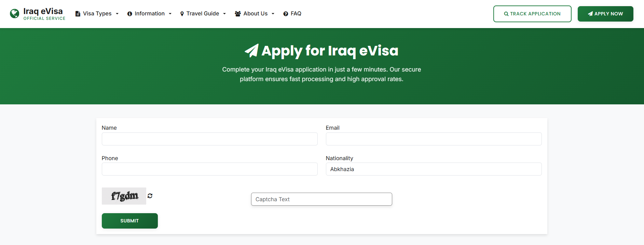Viewport: 644px width, 245px height.
Task: Click the 'Phone' field label
Action: pyautogui.click(x=110, y=158)
